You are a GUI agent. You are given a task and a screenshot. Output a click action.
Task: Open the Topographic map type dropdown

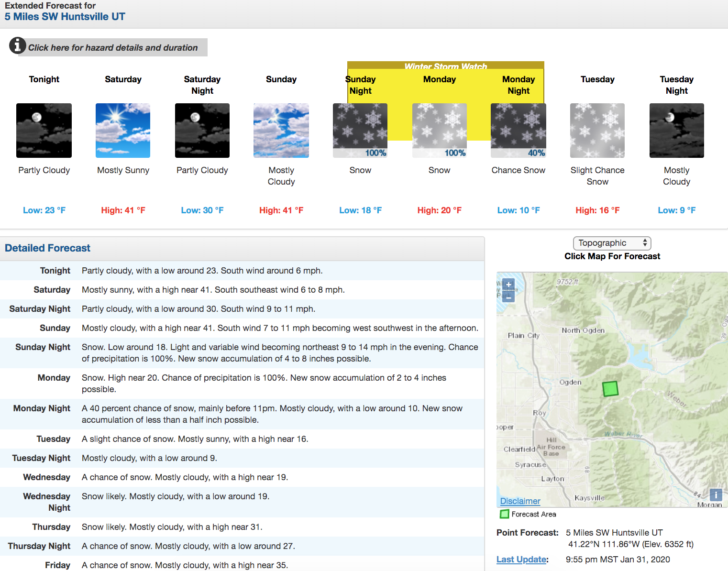click(x=612, y=243)
